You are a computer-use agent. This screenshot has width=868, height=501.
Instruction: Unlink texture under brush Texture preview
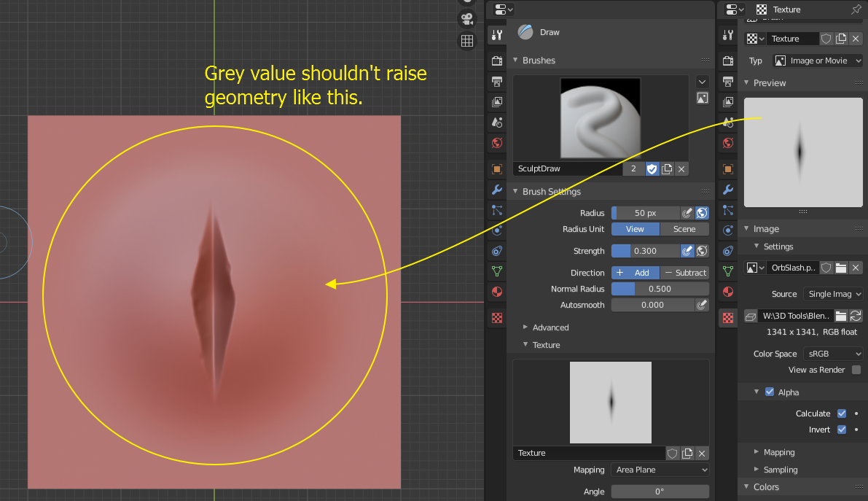(701, 454)
